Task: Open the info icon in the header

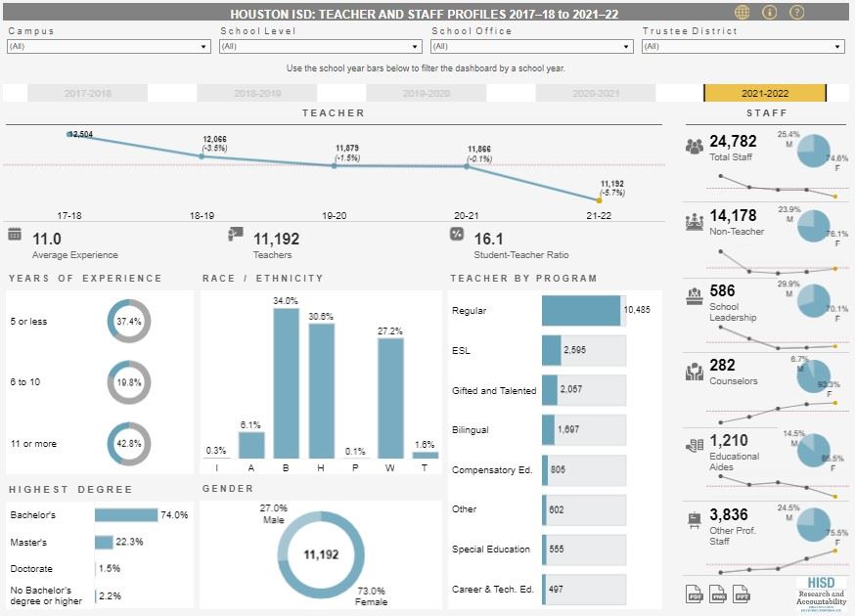Action: point(769,12)
